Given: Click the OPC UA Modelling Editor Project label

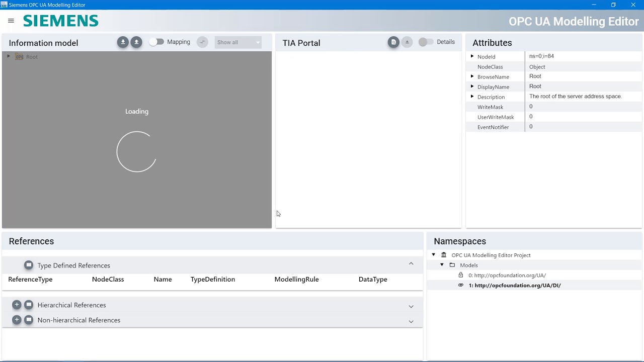Looking at the screenshot, I should point(491,255).
